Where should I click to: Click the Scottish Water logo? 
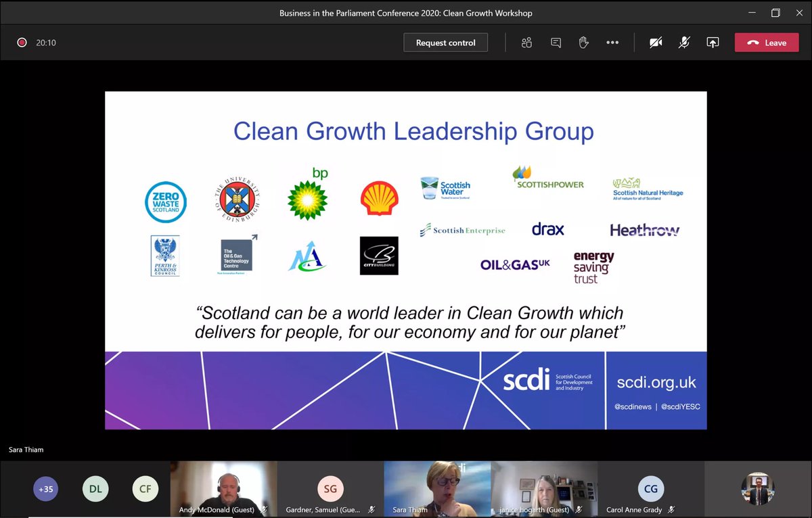tap(445, 189)
